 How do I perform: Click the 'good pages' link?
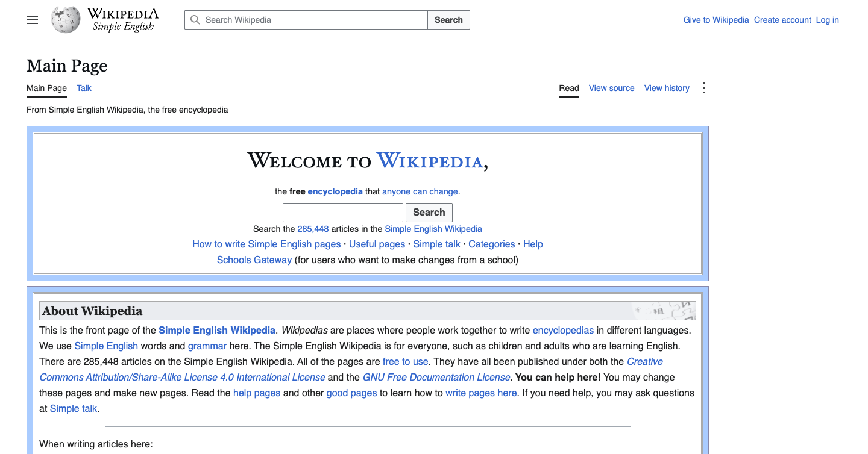pos(351,393)
